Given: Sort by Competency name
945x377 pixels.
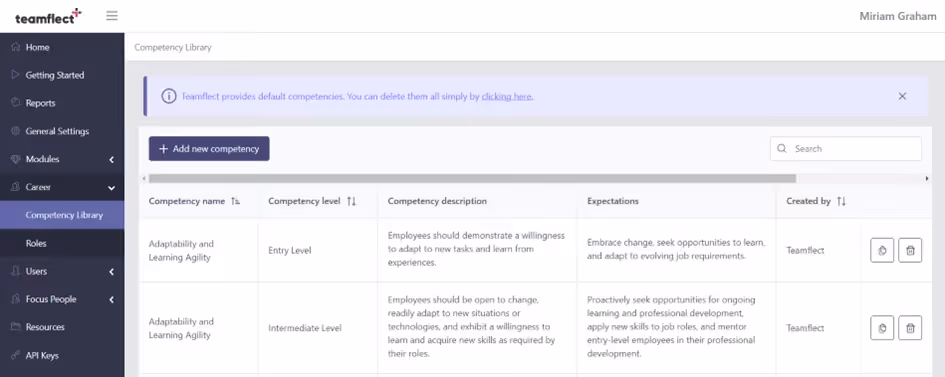Looking at the screenshot, I should (x=235, y=201).
